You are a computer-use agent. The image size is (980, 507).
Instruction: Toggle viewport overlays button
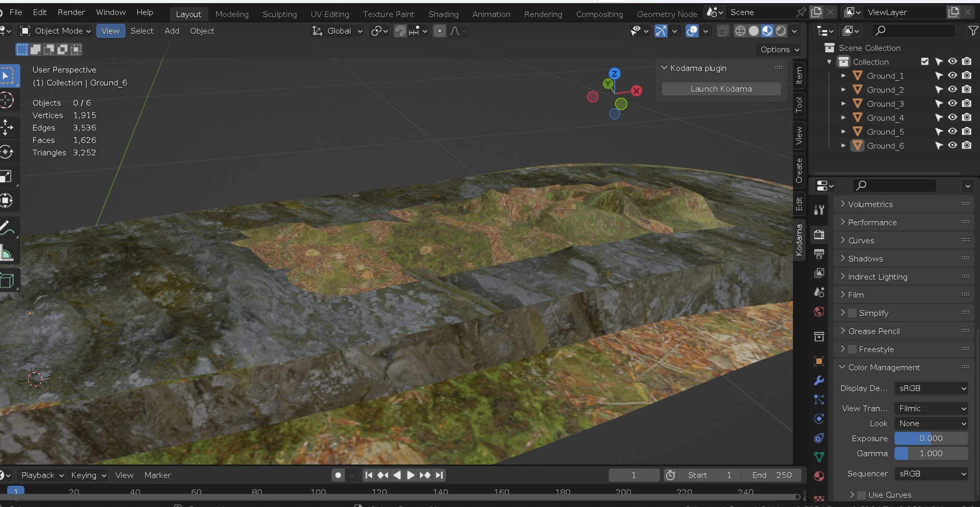tap(692, 31)
